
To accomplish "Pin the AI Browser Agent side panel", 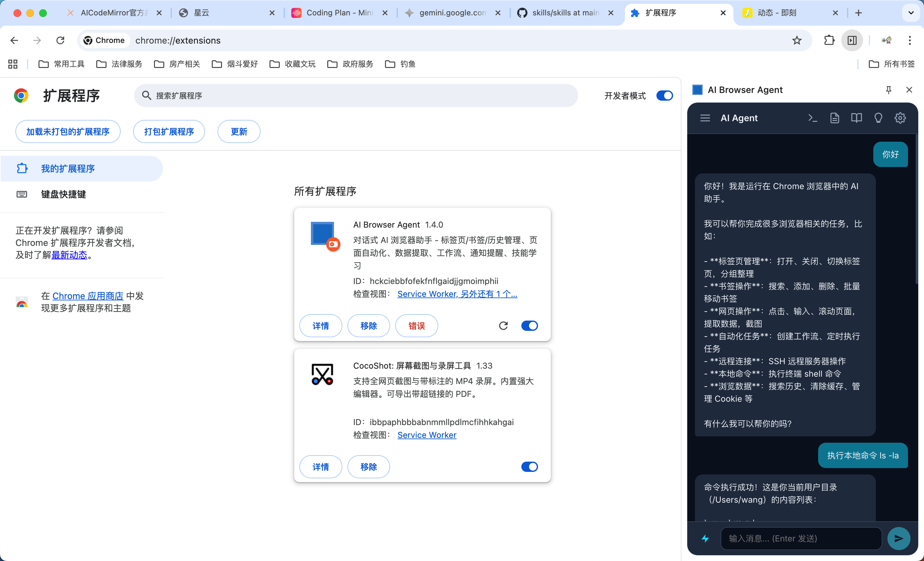I will coord(888,90).
